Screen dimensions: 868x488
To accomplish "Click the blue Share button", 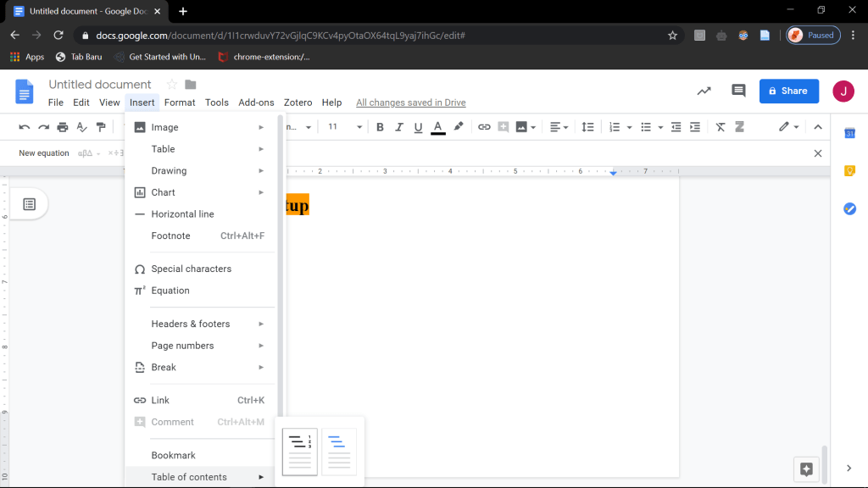I will point(788,91).
